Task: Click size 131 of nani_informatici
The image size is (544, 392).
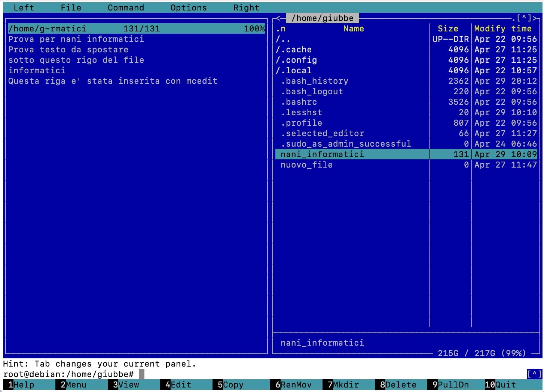Action: (x=461, y=154)
